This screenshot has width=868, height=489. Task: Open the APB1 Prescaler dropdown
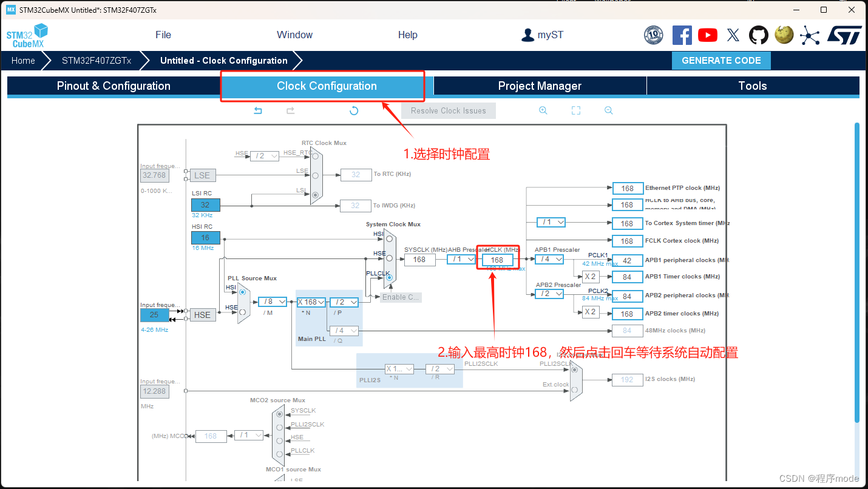[x=549, y=259]
